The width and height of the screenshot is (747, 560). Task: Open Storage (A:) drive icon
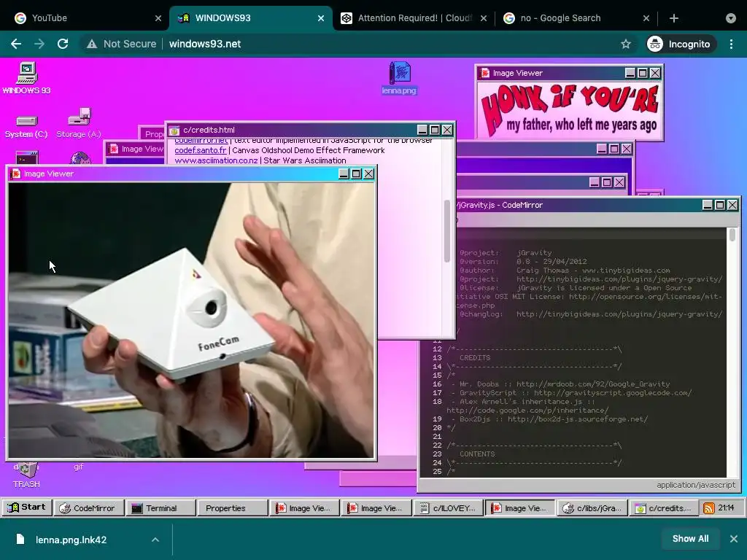[x=79, y=123]
